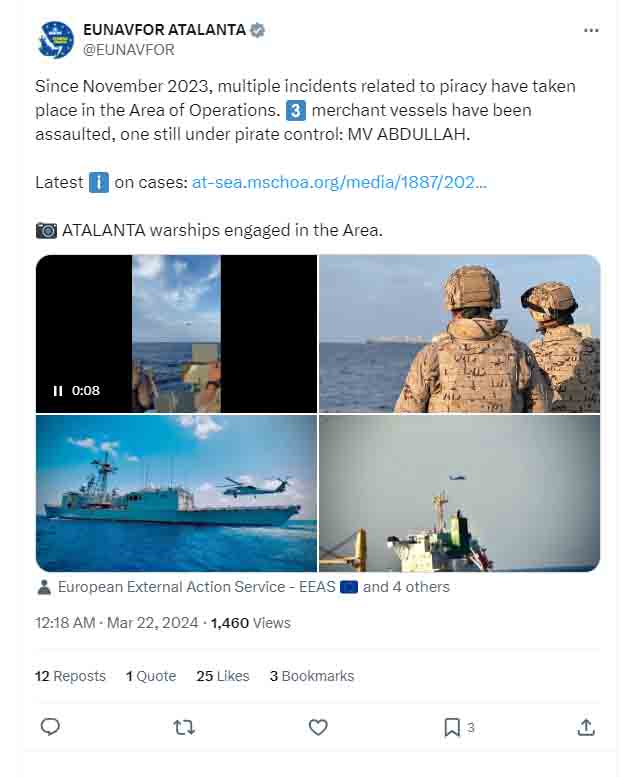Screen dimensions: 636x777
Task: Click the verified badge beside ATALANTA
Action: click(x=257, y=30)
